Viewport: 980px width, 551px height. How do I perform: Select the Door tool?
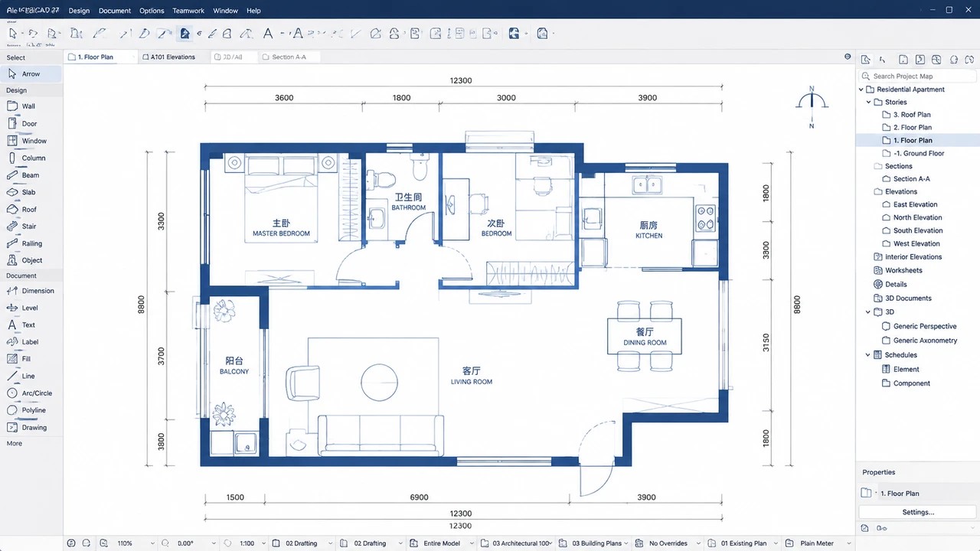[x=31, y=123]
